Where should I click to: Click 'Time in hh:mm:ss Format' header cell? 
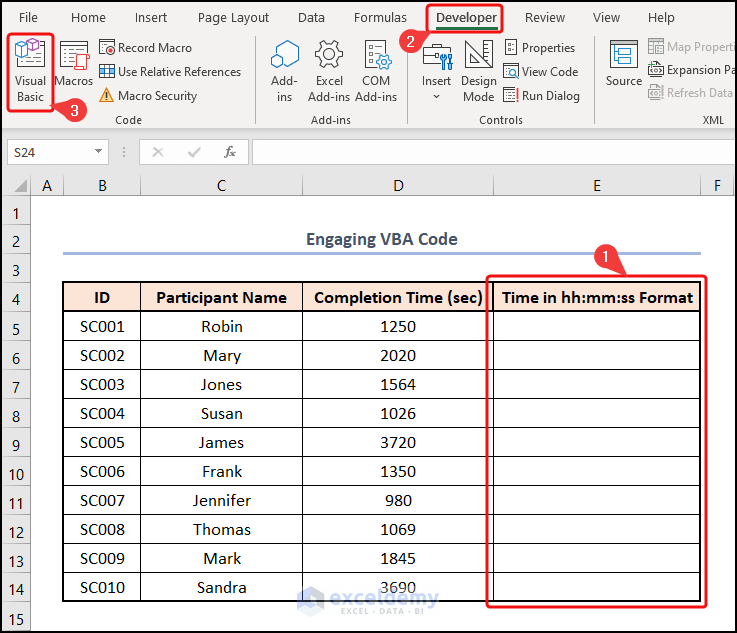click(x=597, y=297)
